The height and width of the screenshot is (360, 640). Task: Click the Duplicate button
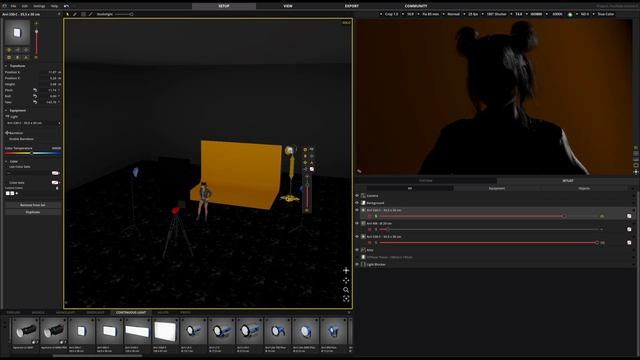pos(33,212)
